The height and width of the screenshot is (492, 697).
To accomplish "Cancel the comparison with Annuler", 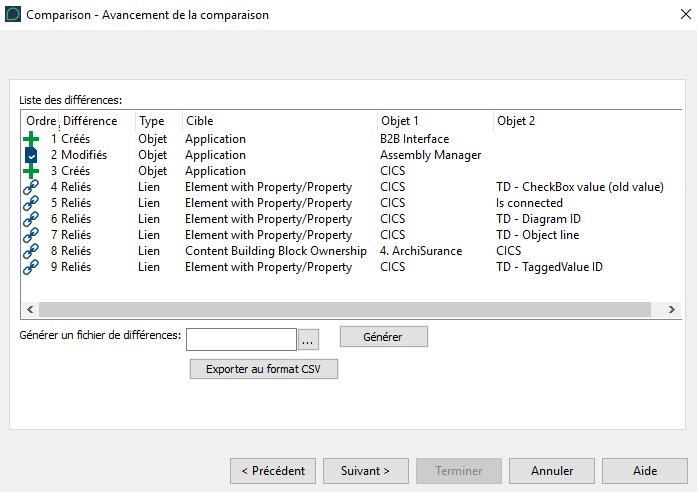I will [552, 470].
